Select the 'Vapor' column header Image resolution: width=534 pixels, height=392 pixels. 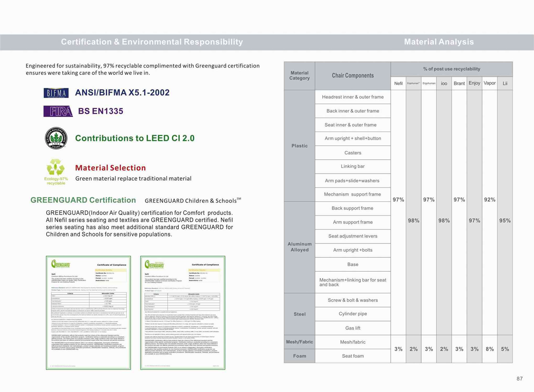[489, 83]
